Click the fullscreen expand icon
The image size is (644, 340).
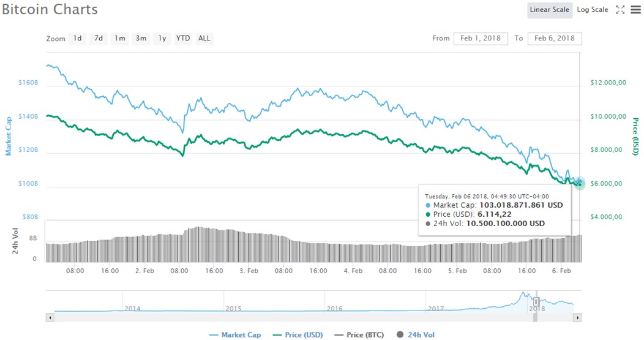[620, 10]
